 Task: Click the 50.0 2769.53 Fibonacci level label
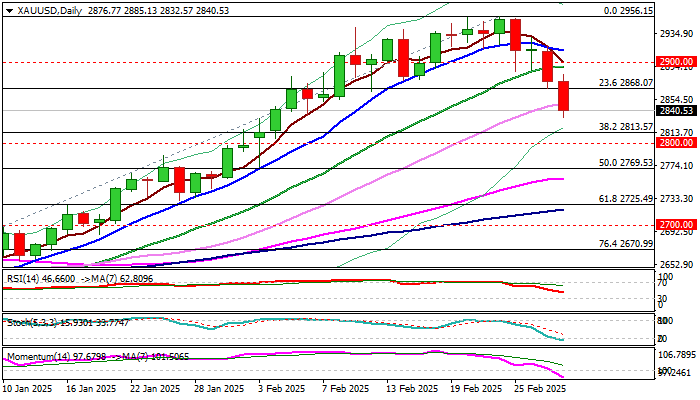[625, 163]
